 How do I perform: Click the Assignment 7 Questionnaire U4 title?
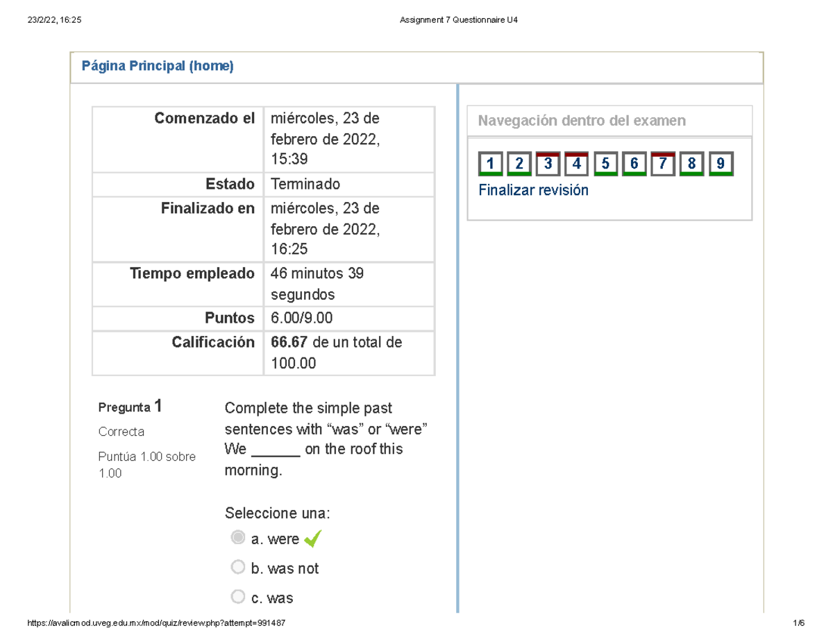459,20
